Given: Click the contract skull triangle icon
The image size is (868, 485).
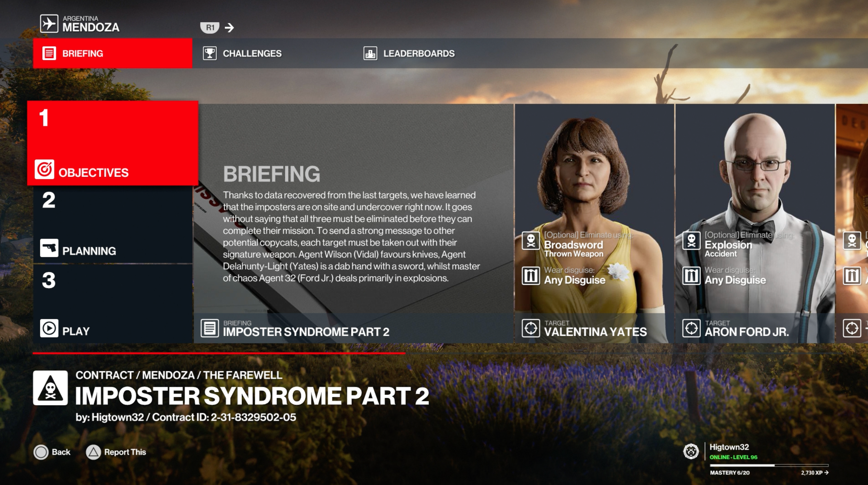Looking at the screenshot, I should [x=50, y=388].
